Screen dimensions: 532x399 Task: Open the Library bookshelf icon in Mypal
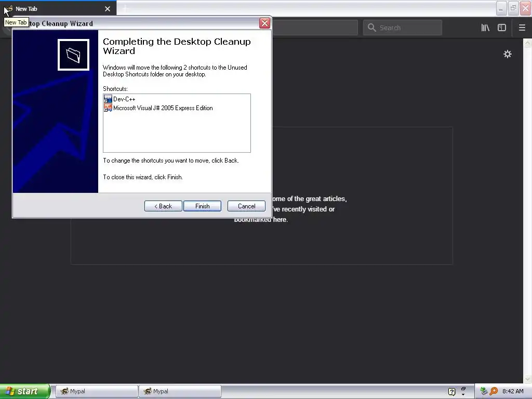485,28
